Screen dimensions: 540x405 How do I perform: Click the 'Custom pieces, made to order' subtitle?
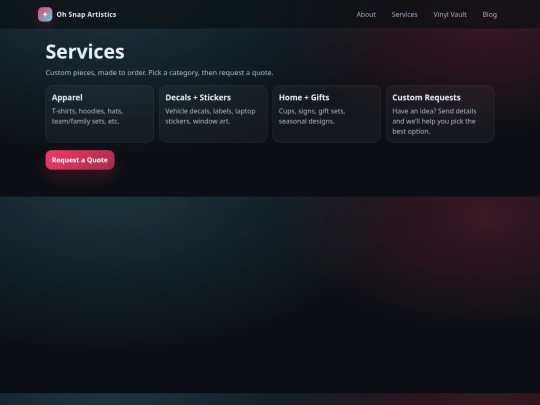pos(159,73)
